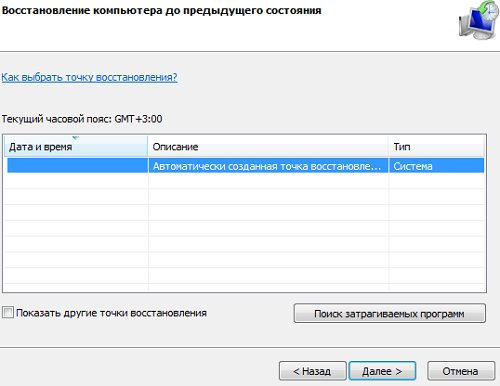Enable the 'Показать другие точки восстановления' checkbox
The height and width of the screenshot is (386, 500).
click(x=8, y=313)
